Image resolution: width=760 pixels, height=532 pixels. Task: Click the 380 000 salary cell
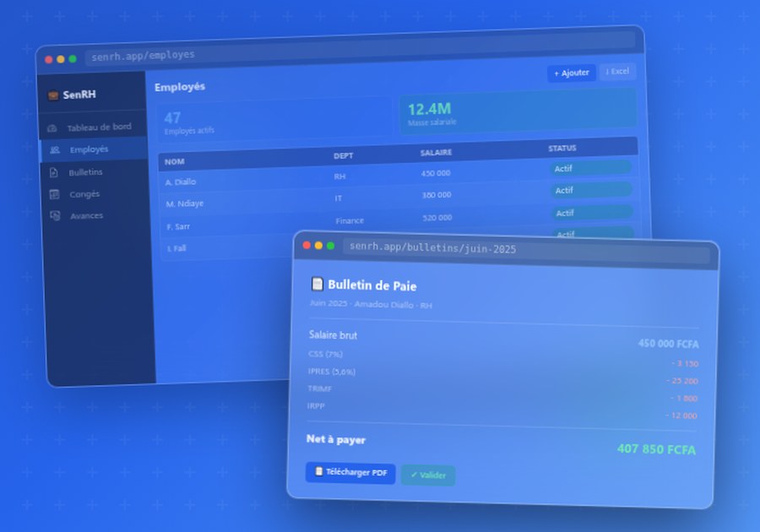[437, 195]
